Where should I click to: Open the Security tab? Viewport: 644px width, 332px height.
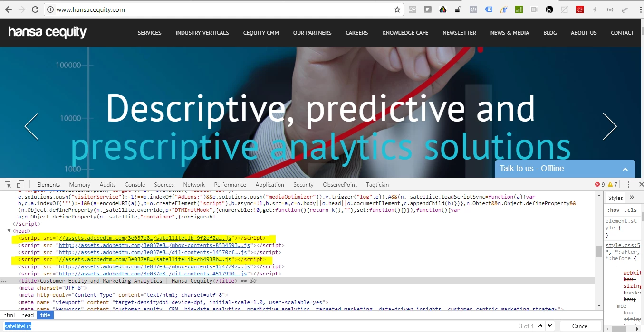(303, 185)
